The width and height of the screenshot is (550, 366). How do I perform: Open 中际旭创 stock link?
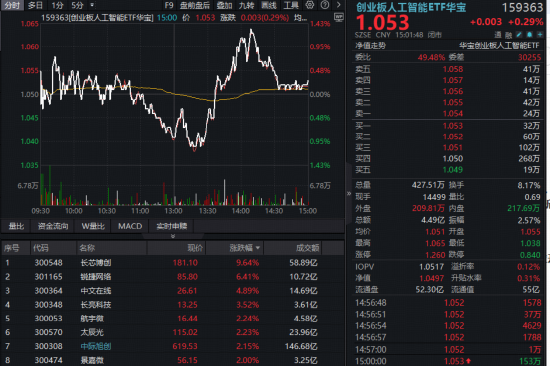point(96,346)
